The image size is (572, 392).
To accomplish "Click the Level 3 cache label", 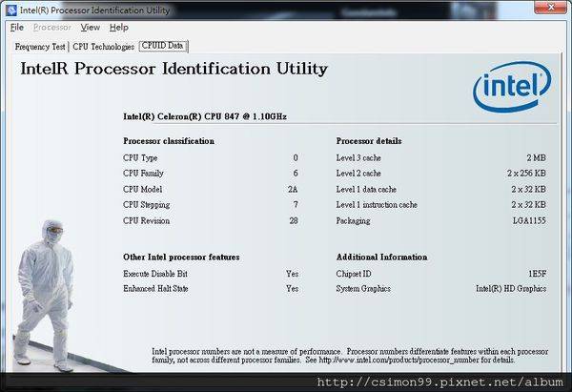I will 358,158.
